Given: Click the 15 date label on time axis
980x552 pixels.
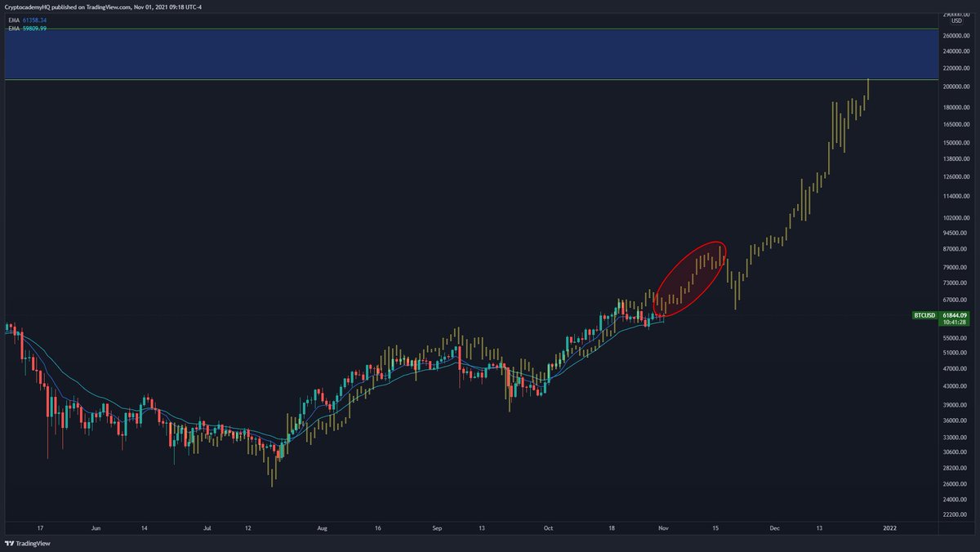Looking at the screenshot, I should (715, 528).
